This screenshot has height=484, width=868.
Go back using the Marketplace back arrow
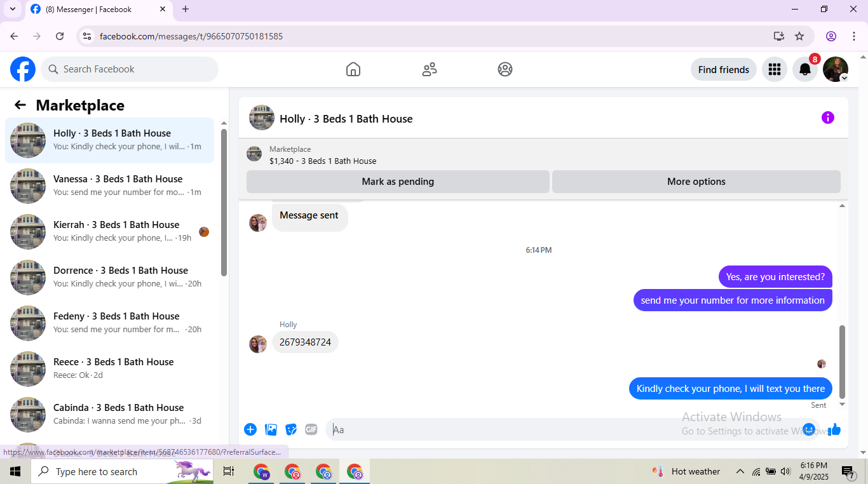tap(20, 105)
